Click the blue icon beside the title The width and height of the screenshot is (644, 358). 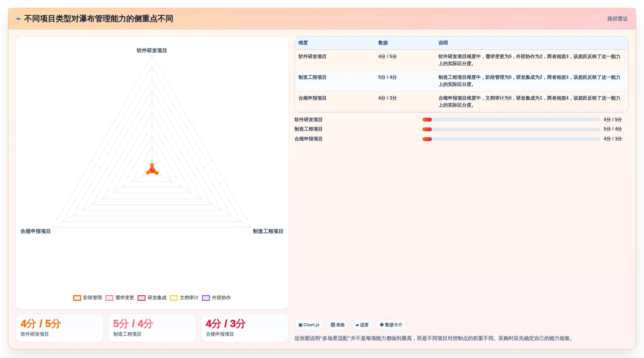point(18,19)
